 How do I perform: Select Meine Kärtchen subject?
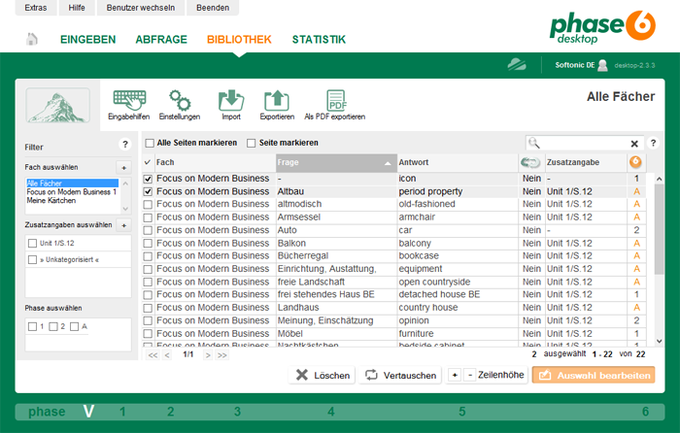click(x=51, y=200)
